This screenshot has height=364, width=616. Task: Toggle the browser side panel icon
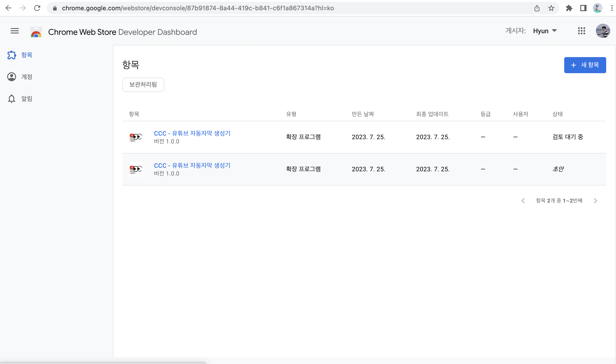coord(583,8)
